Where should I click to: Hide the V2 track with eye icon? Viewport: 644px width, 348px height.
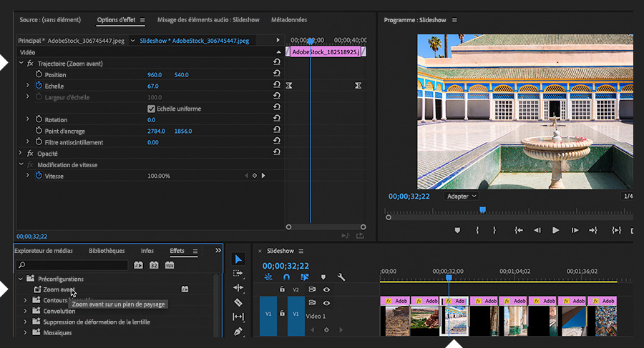point(326,289)
